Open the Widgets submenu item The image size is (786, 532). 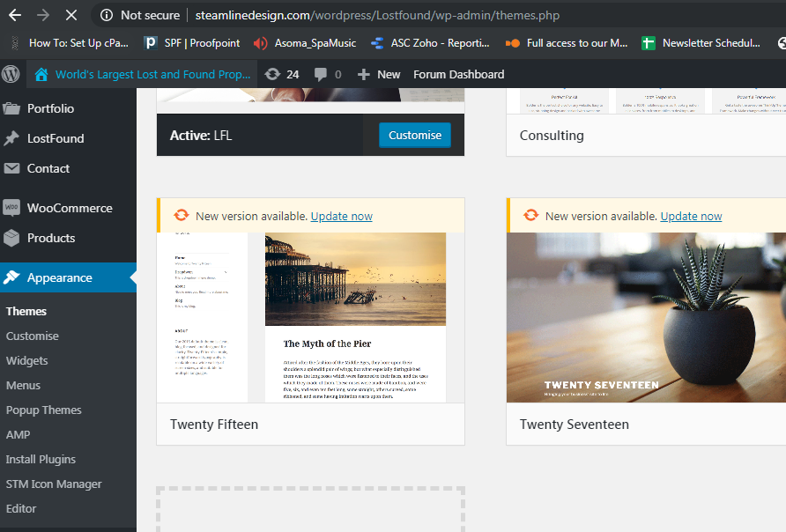pyautogui.click(x=27, y=360)
